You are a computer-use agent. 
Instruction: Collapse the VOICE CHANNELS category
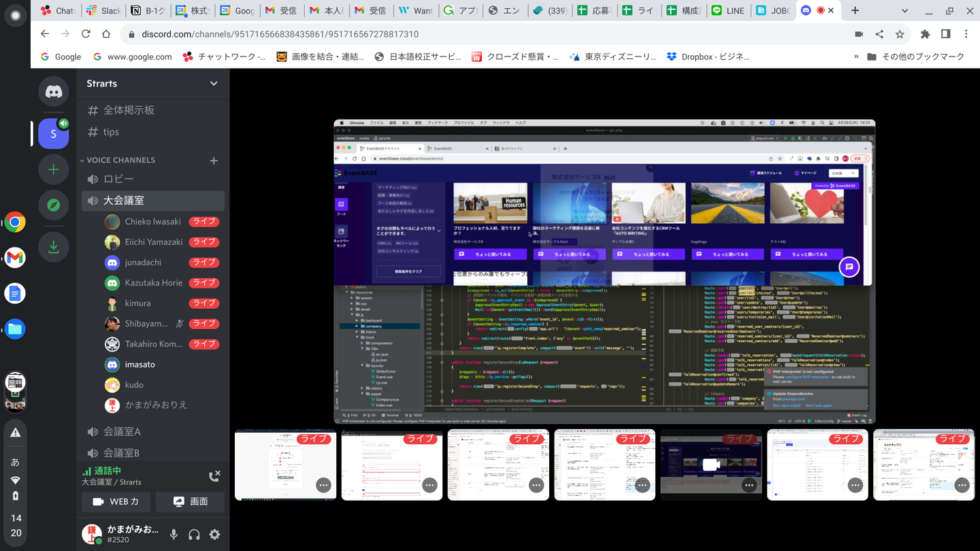click(x=120, y=161)
